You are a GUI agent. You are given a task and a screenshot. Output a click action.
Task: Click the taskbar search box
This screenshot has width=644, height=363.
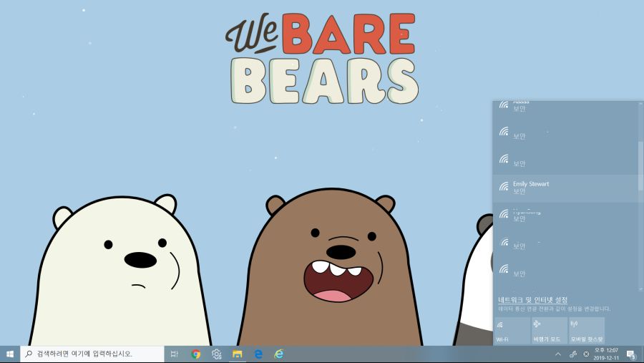92,354
